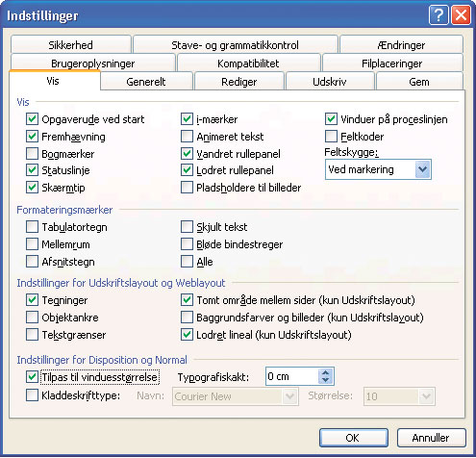Confirm settings with the OK button

[x=353, y=438]
